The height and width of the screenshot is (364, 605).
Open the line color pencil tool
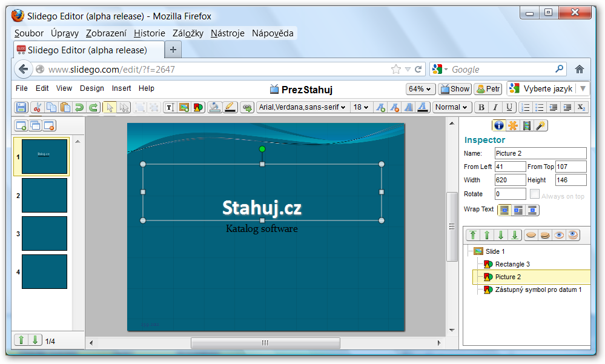click(x=230, y=107)
